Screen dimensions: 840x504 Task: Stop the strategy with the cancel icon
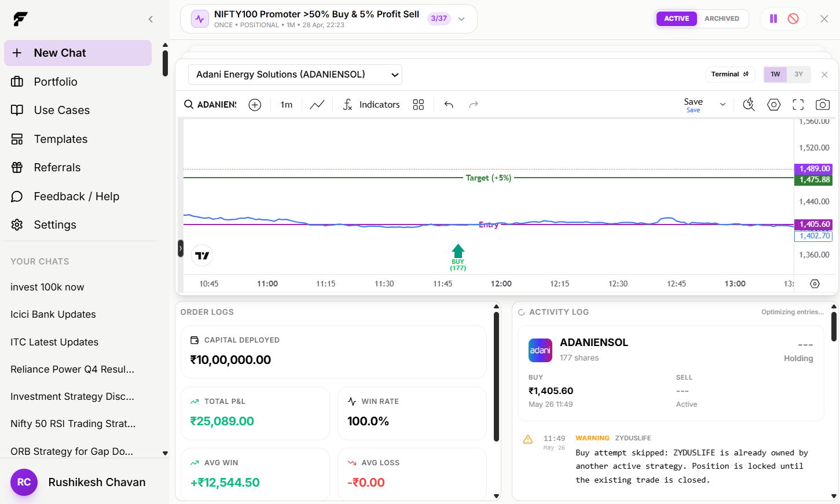[x=793, y=19]
